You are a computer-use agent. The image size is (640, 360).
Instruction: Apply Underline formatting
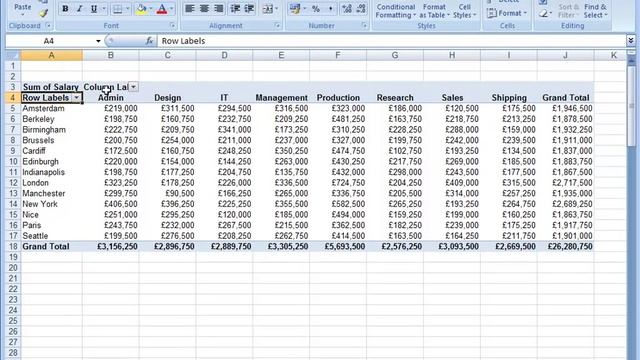pyautogui.click(x=93, y=9)
